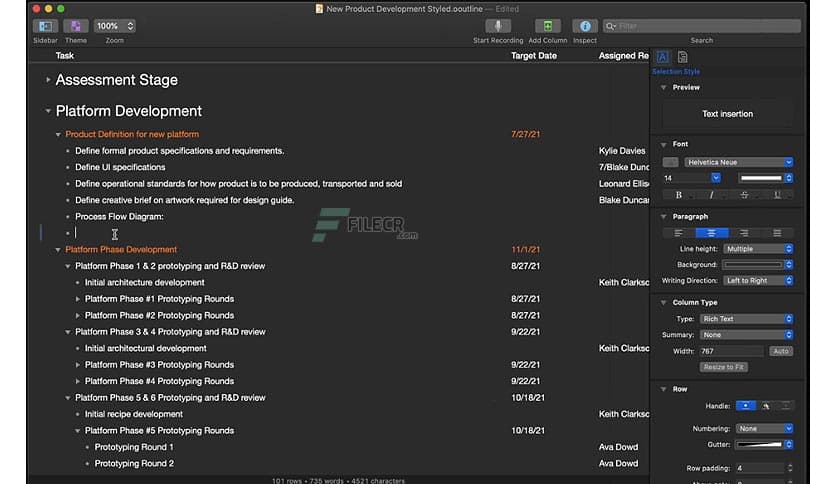The image size is (836, 484).
Task: Click the Add Column icon
Action: click(548, 26)
